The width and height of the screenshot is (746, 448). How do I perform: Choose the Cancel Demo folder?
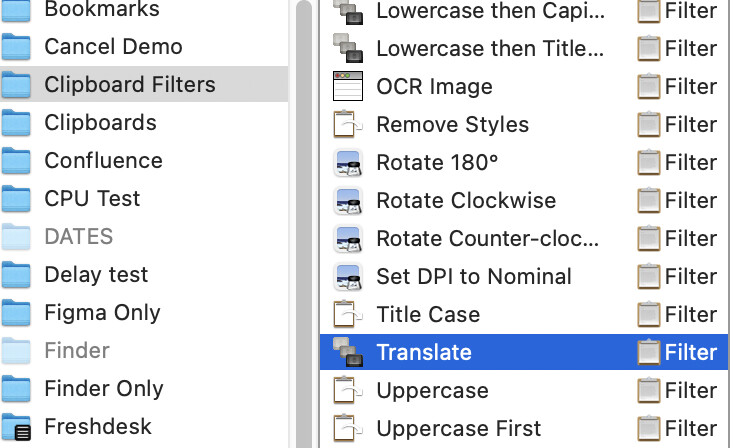[x=144, y=46]
